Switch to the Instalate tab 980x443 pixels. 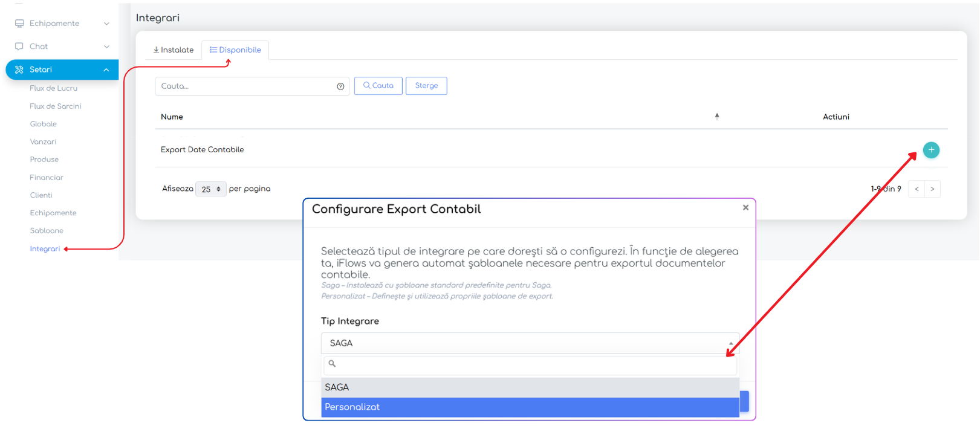coord(174,50)
